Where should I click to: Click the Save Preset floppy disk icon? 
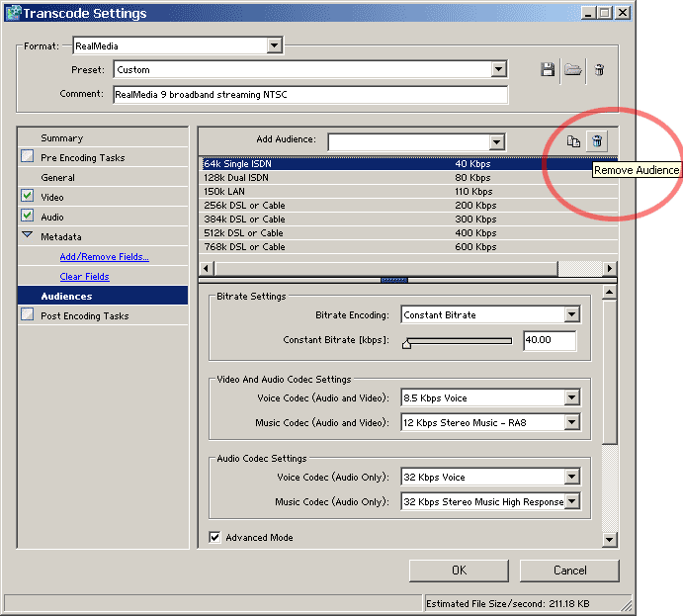548,69
